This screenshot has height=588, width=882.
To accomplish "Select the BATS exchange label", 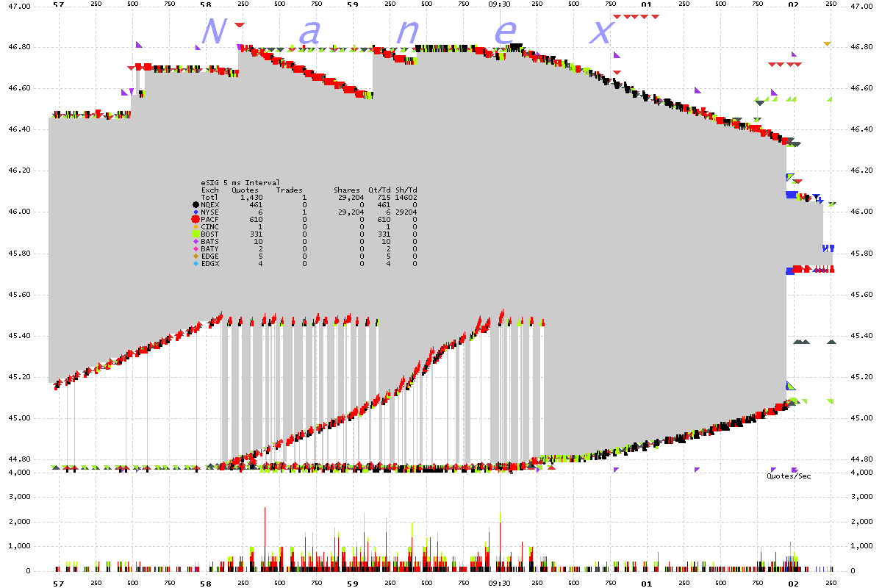I will click(x=210, y=242).
